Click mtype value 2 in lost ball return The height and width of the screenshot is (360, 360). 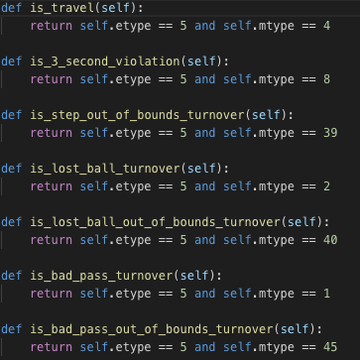click(x=326, y=186)
